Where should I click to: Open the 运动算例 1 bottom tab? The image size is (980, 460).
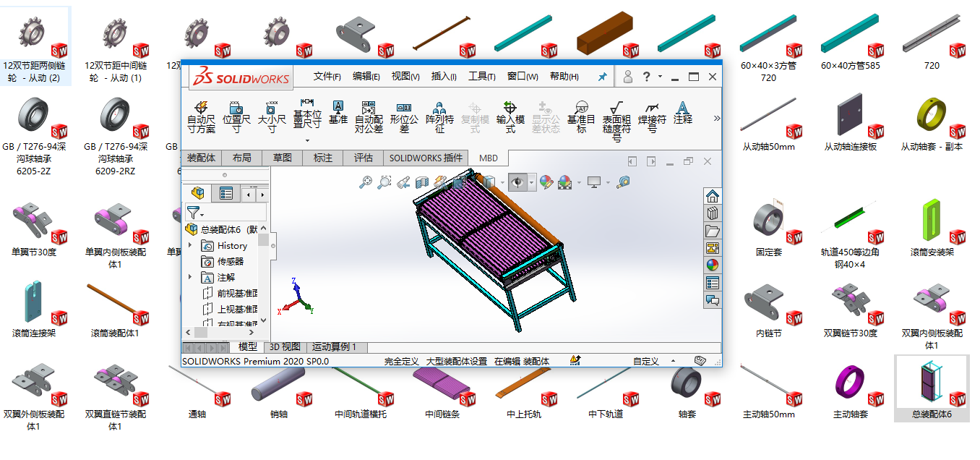click(x=334, y=347)
